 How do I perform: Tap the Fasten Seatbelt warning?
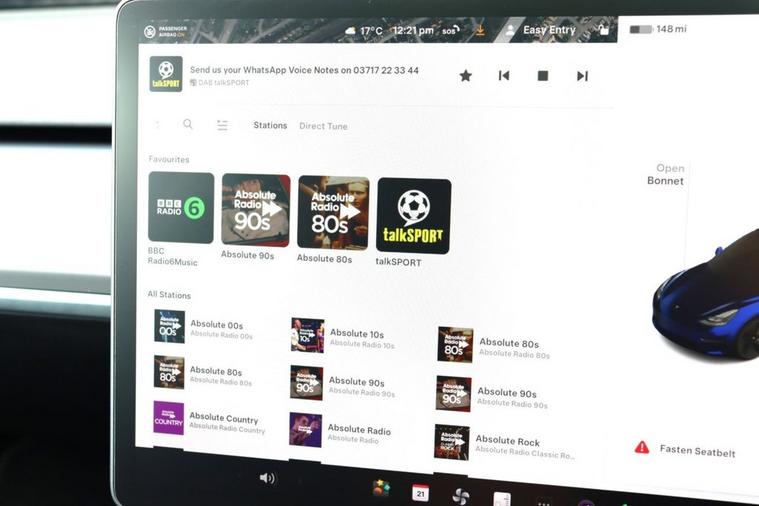point(684,449)
